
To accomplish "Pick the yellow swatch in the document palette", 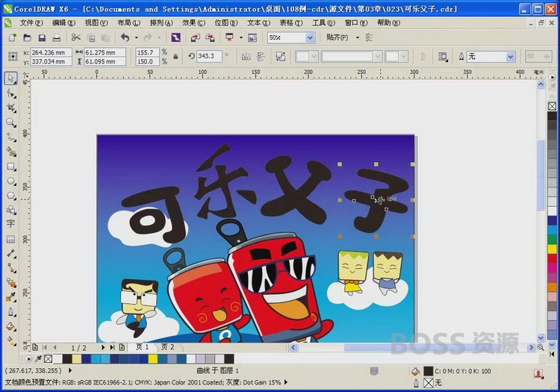I will pos(153,359).
